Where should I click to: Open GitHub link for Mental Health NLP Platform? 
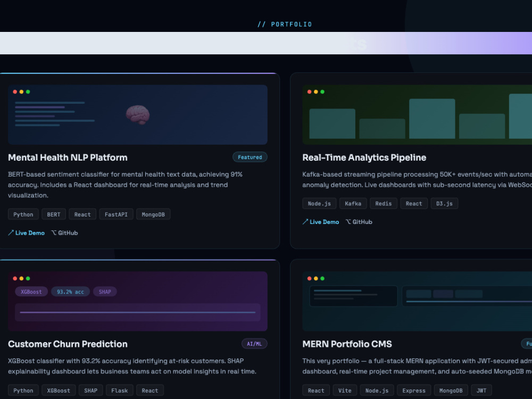tap(64, 233)
